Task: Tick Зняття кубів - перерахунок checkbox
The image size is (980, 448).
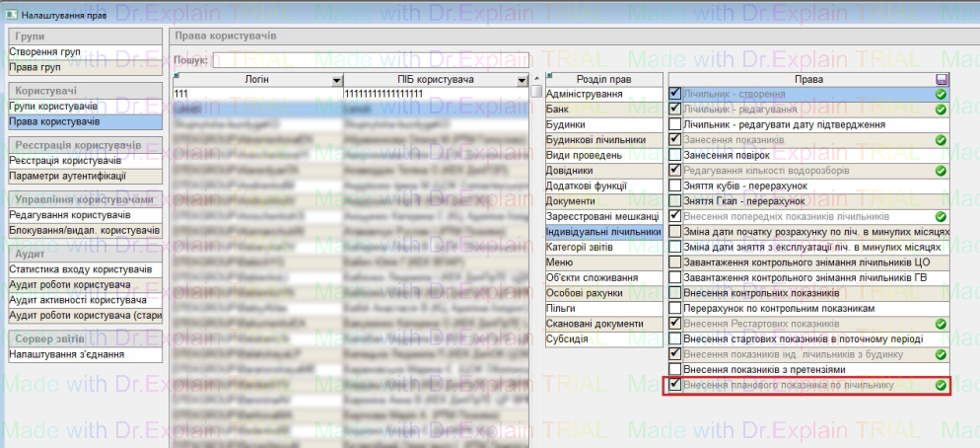Action: (675, 186)
